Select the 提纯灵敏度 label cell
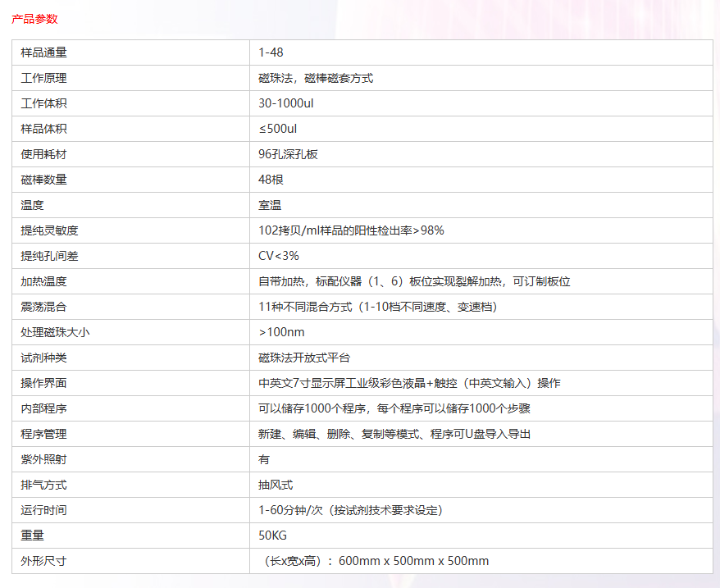Image resolution: width=720 pixels, height=588 pixels. (x=49, y=230)
